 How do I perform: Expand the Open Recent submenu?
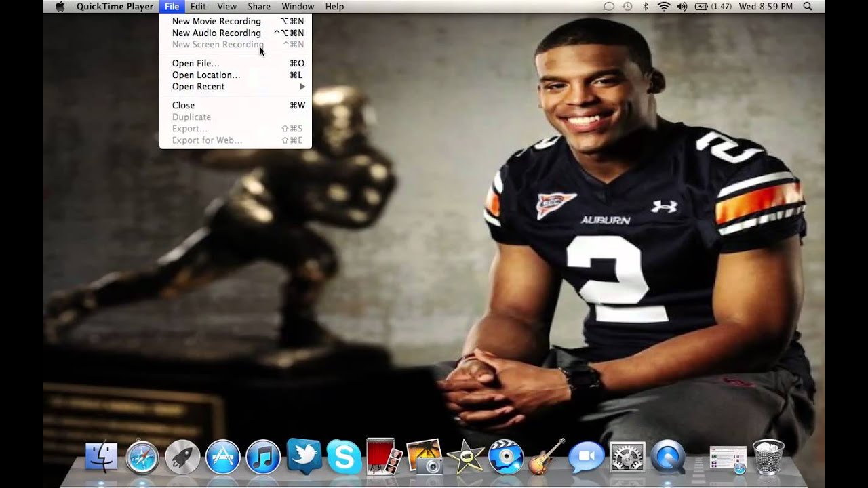point(235,87)
